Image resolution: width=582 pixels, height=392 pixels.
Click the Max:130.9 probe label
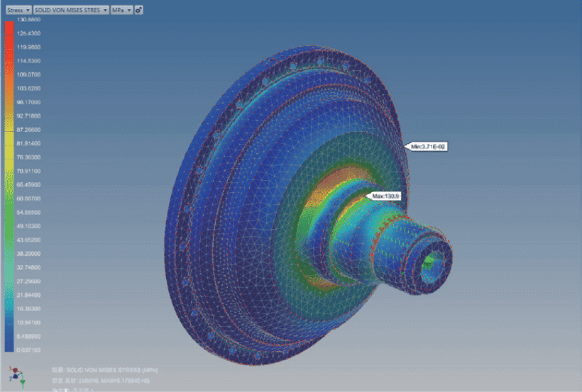coord(385,196)
